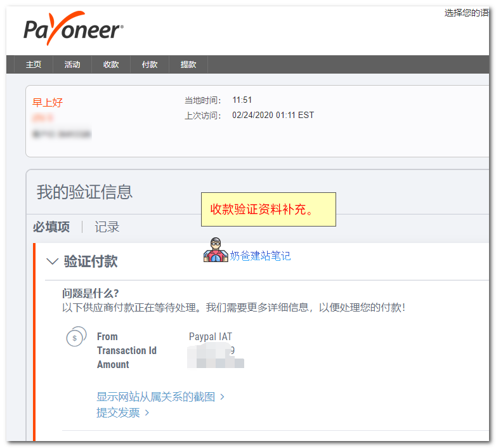Open the 活动 menu
The width and height of the screenshot is (496, 448).
(72, 65)
